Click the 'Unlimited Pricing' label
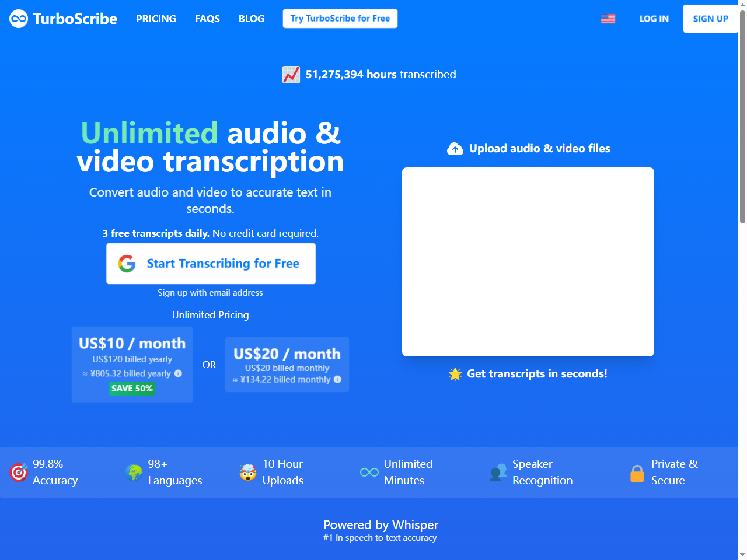The image size is (747, 560). point(211,315)
